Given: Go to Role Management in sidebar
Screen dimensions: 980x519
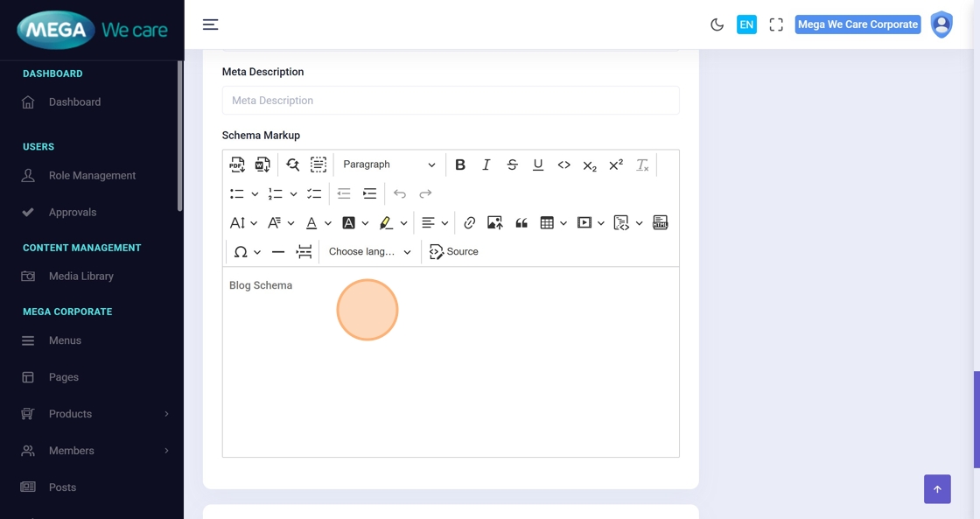Looking at the screenshot, I should pos(92,176).
